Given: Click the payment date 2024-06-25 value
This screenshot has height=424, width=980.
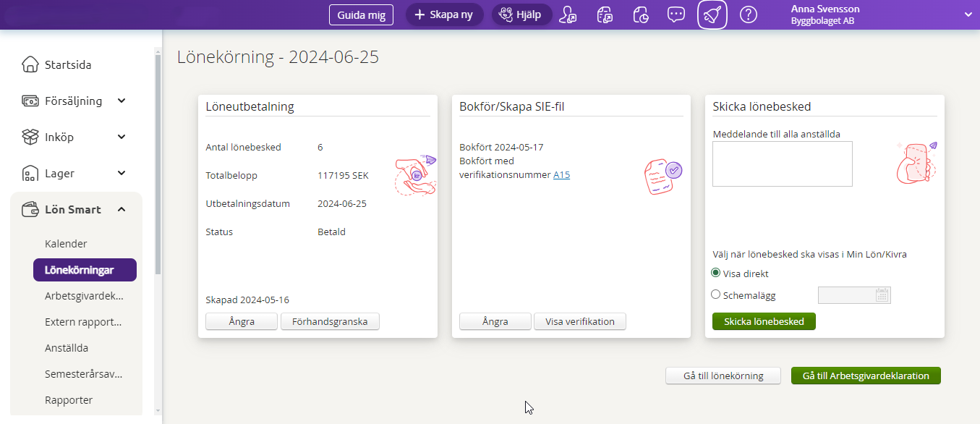Looking at the screenshot, I should [342, 203].
